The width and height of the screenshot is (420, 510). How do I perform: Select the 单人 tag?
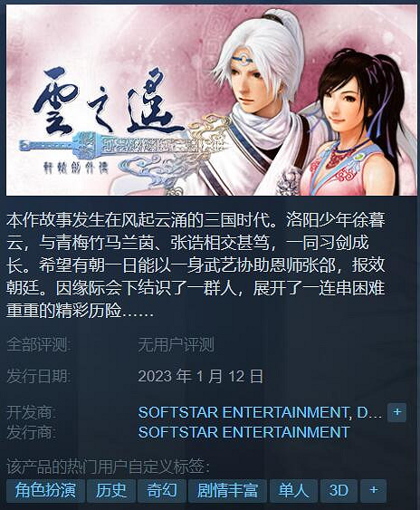[293, 490]
